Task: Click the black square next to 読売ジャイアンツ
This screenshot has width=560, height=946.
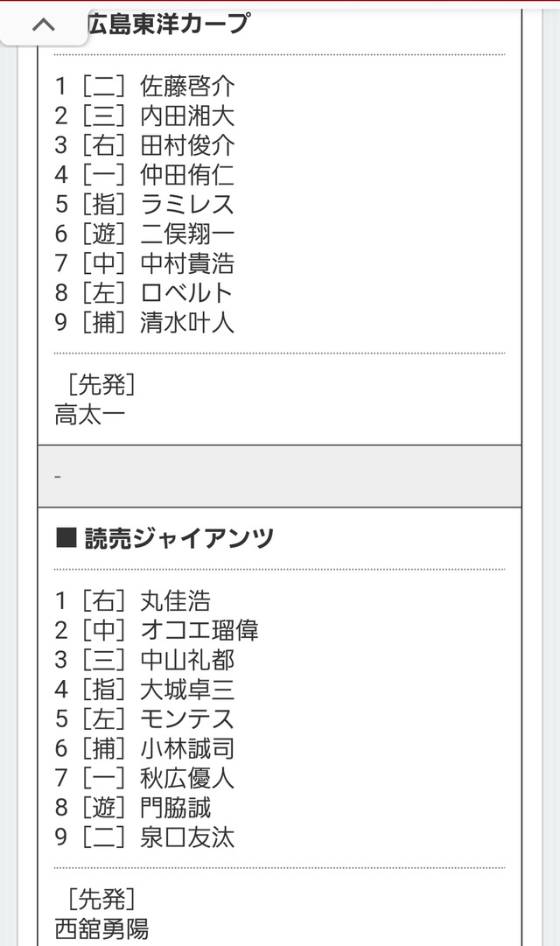Action: point(66,537)
